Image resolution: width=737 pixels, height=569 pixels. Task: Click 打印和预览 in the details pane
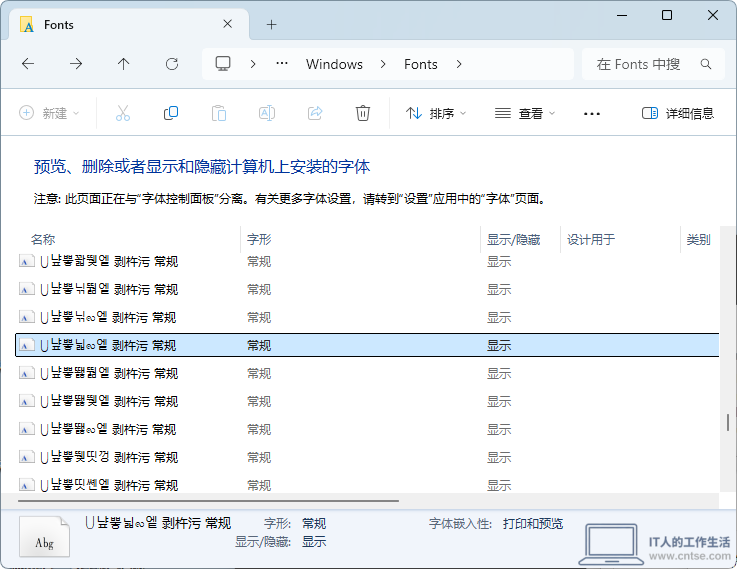pyautogui.click(x=533, y=523)
